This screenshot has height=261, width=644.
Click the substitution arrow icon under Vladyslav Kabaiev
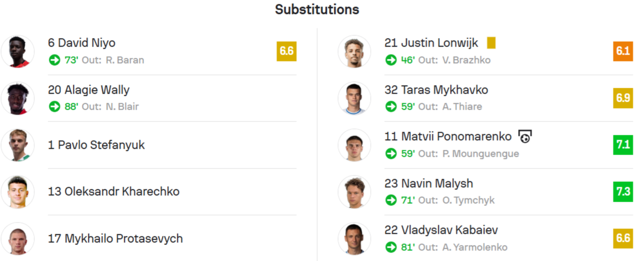(x=391, y=248)
